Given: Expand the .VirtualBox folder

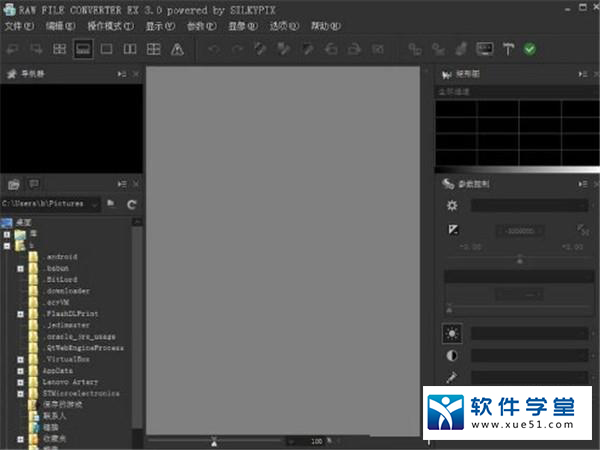Looking at the screenshot, I should (21, 360).
